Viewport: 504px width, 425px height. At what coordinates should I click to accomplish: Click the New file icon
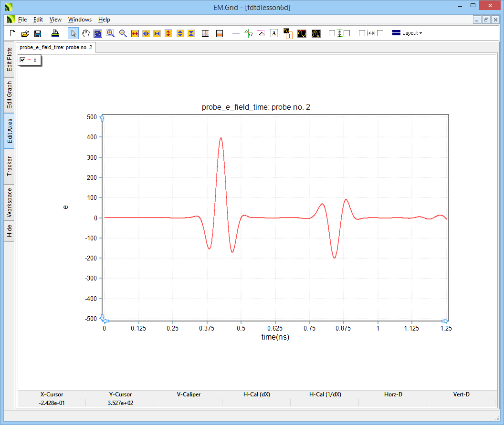pos(13,33)
